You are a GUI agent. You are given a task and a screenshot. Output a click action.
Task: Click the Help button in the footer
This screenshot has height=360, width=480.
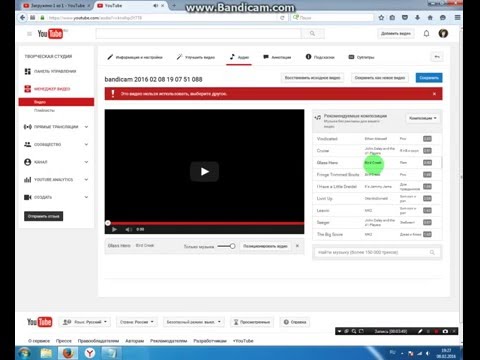click(x=295, y=322)
